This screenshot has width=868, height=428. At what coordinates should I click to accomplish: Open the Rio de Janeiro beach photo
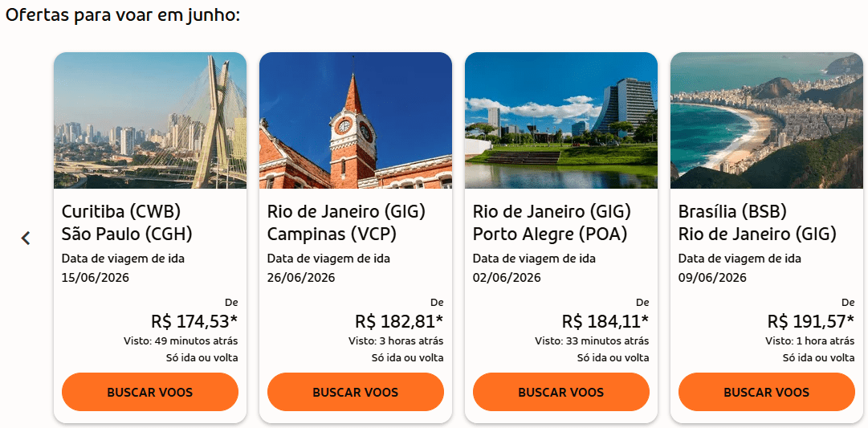[x=767, y=120]
